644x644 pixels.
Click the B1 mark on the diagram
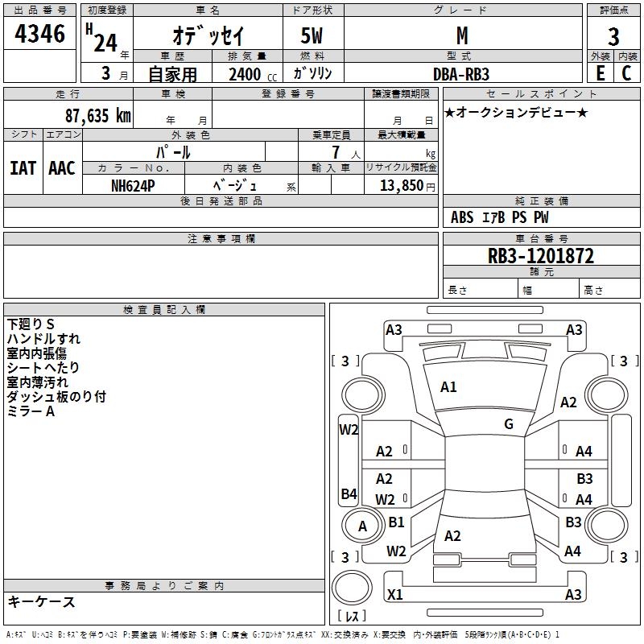click(x=396, y=522)
